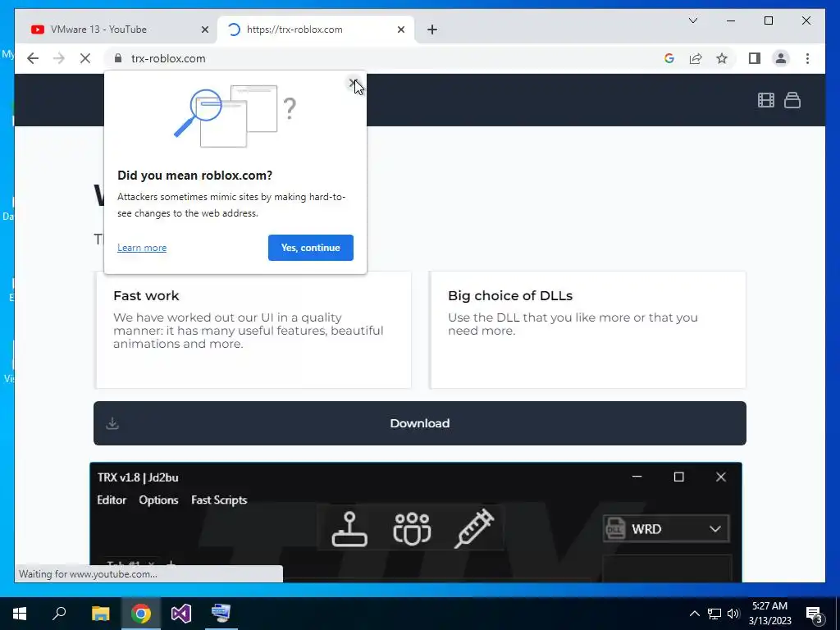This screenshot has height=630, width=840.
Task: Open a new browser tab
Action: click(x=432, y=30)
